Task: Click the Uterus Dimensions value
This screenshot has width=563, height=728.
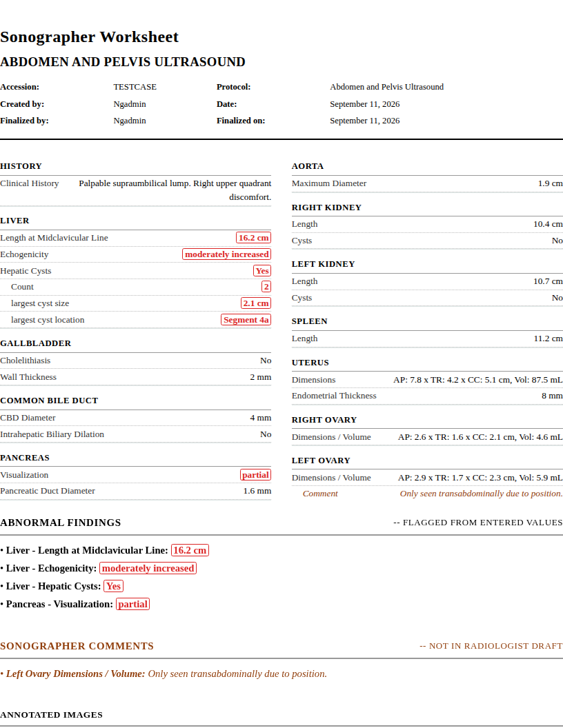Action: point(478,380)
